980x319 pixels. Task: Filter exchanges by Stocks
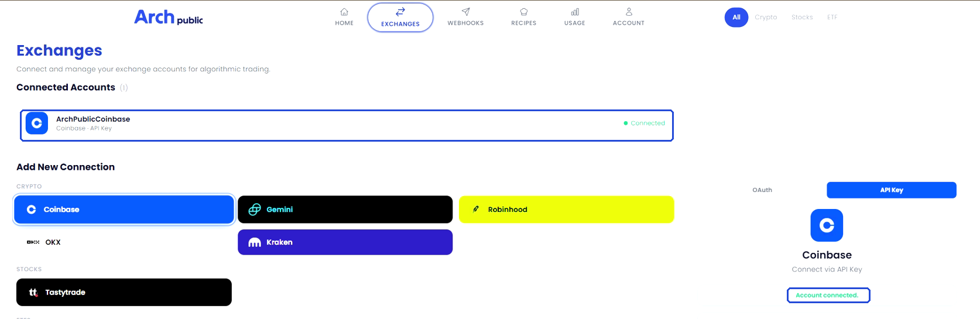[802, 17]
